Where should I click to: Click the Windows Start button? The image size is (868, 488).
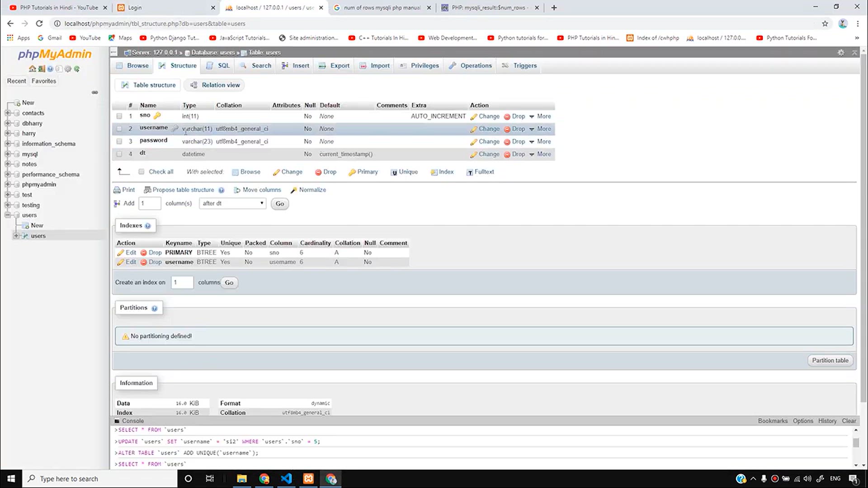[11, 479]
